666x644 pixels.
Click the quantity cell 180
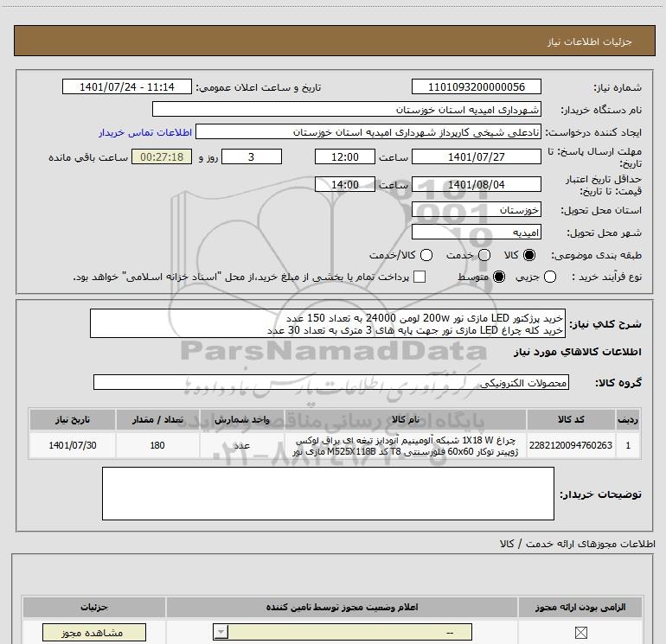pos(157,445)
